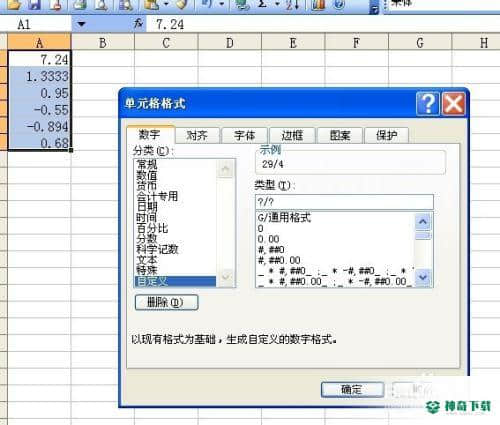Click the type list scroll down arrow
The height and width of the screenshot is (425, 500).
click(423, 277)
